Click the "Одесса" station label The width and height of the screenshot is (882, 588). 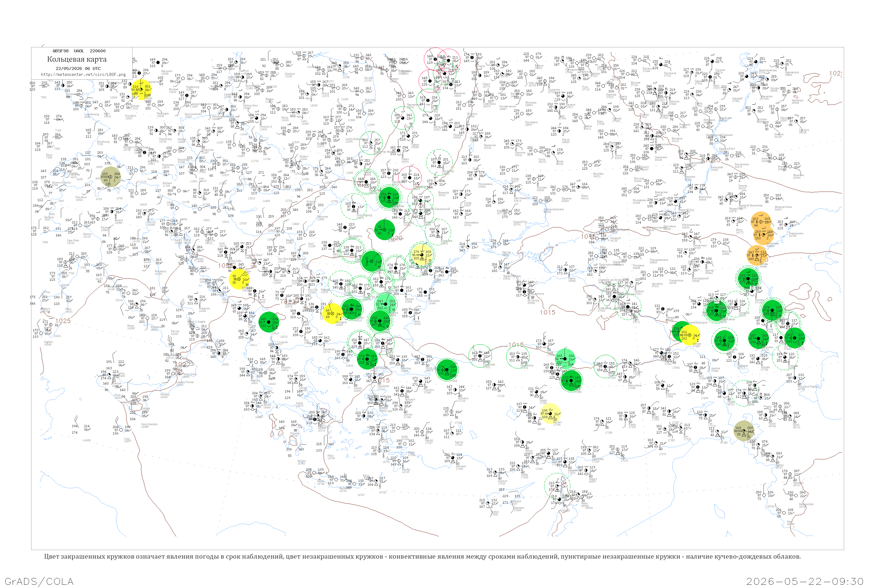[475, 256]
